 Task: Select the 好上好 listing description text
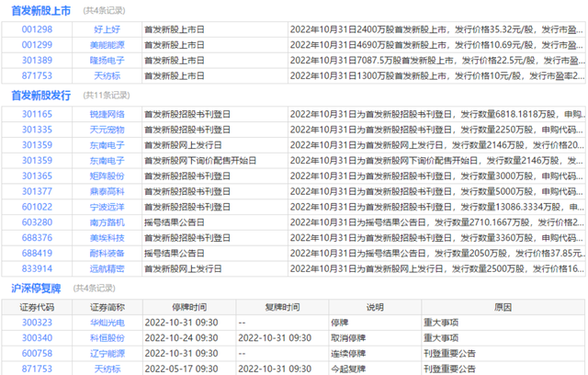pyautogui.click(x=437, y=29)
